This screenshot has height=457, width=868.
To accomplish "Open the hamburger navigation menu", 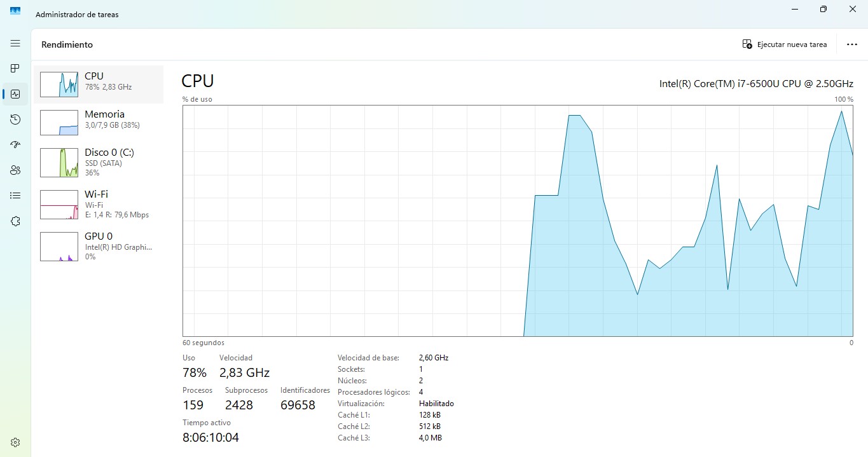I will point(15,43).
